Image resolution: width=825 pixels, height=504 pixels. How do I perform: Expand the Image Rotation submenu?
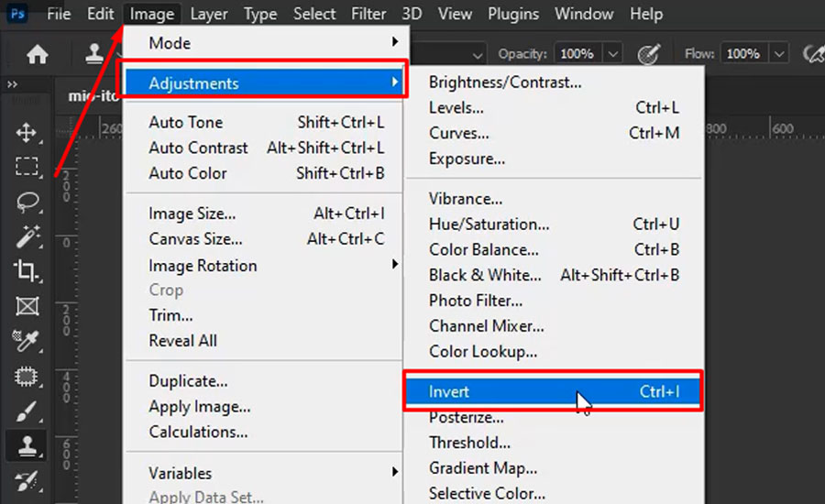266,266
